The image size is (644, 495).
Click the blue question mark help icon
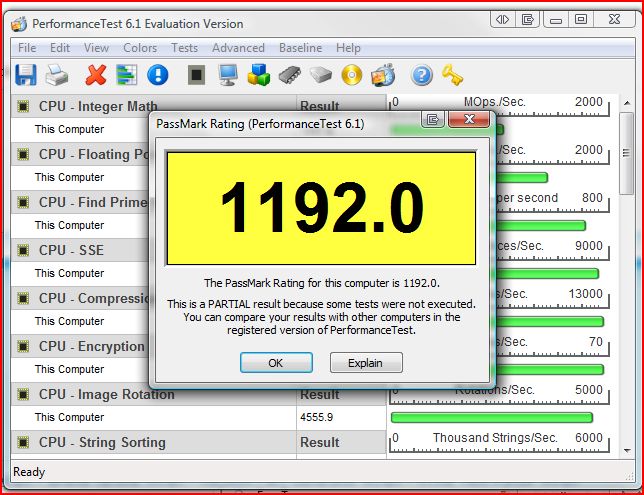point(422,75)
